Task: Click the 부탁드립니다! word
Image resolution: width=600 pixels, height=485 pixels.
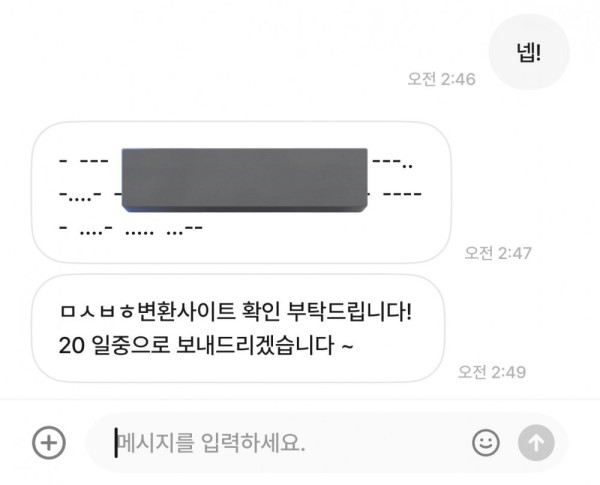Action: pos(349,312)
